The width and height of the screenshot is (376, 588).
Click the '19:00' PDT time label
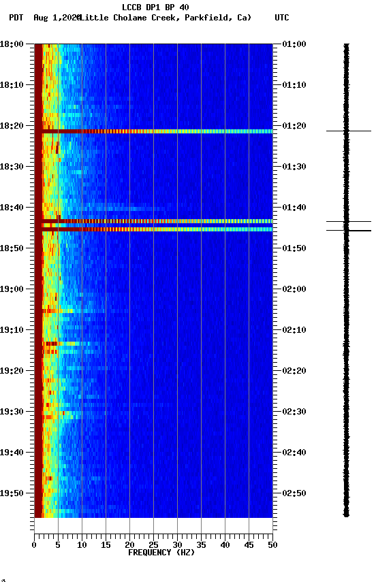coord(12,289)
